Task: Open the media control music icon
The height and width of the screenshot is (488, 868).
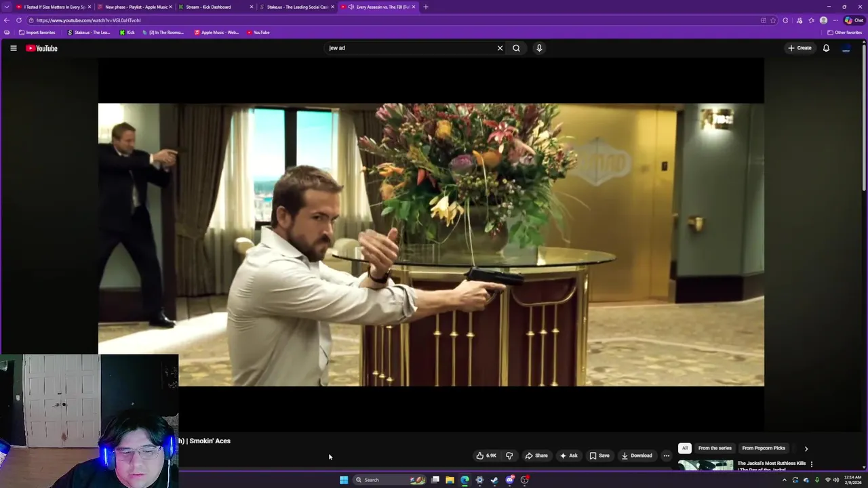Action: click(800, 20)
